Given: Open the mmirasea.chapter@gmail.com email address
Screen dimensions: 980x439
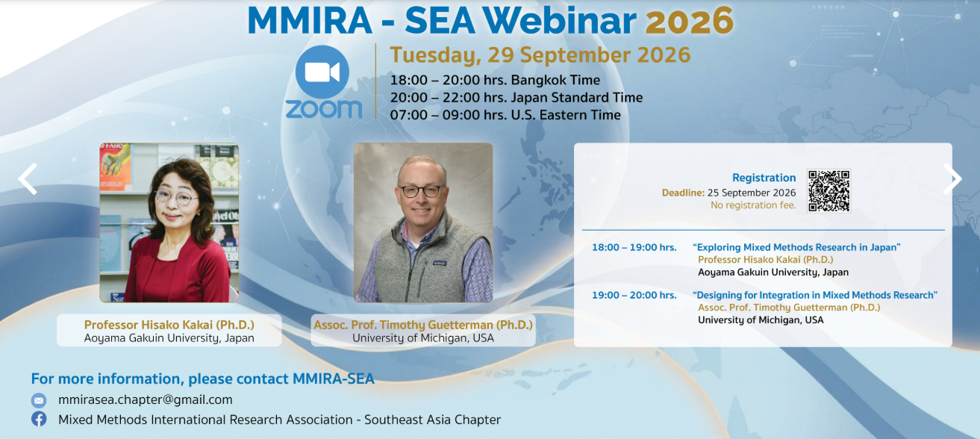Looking at the screenshot, I should (x=146, y=399).
